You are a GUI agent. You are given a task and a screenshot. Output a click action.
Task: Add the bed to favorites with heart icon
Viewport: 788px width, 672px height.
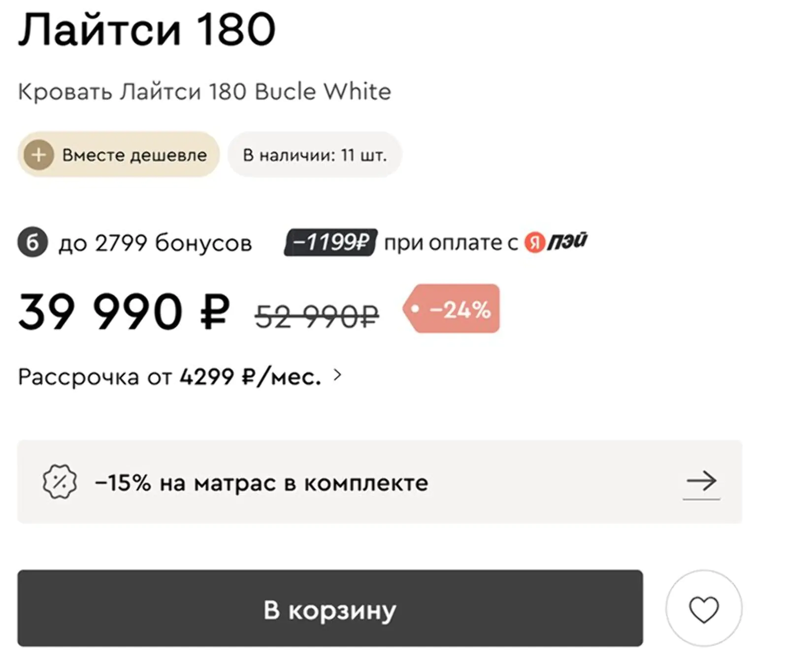703,608
